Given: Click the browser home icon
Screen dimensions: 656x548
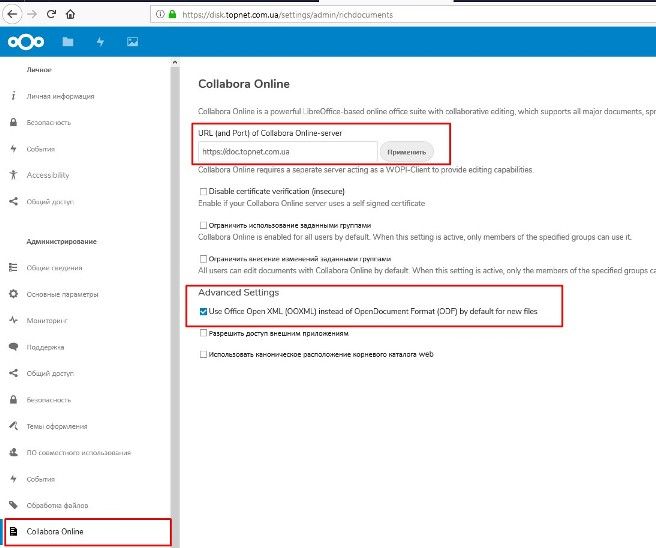Looking at the screenshot, I should click(70, 14).
